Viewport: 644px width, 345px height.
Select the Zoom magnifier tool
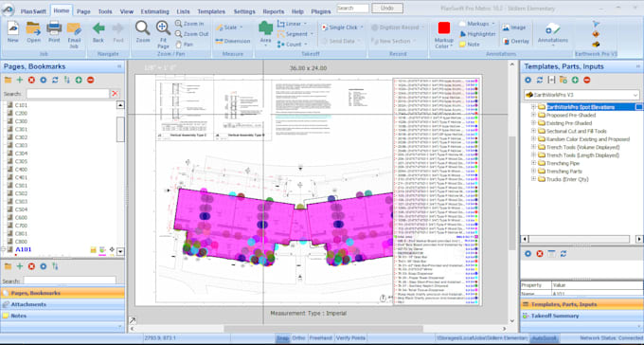(x=143, y=31)
